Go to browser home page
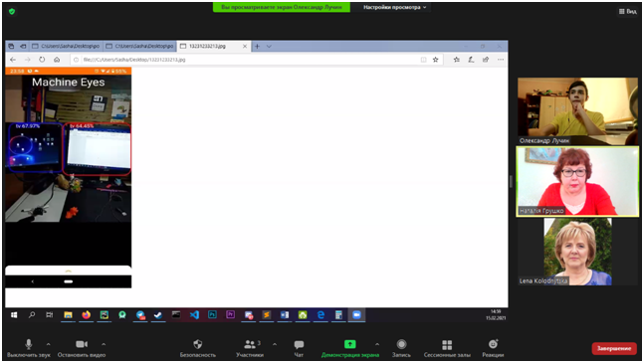 coord(57,60)
